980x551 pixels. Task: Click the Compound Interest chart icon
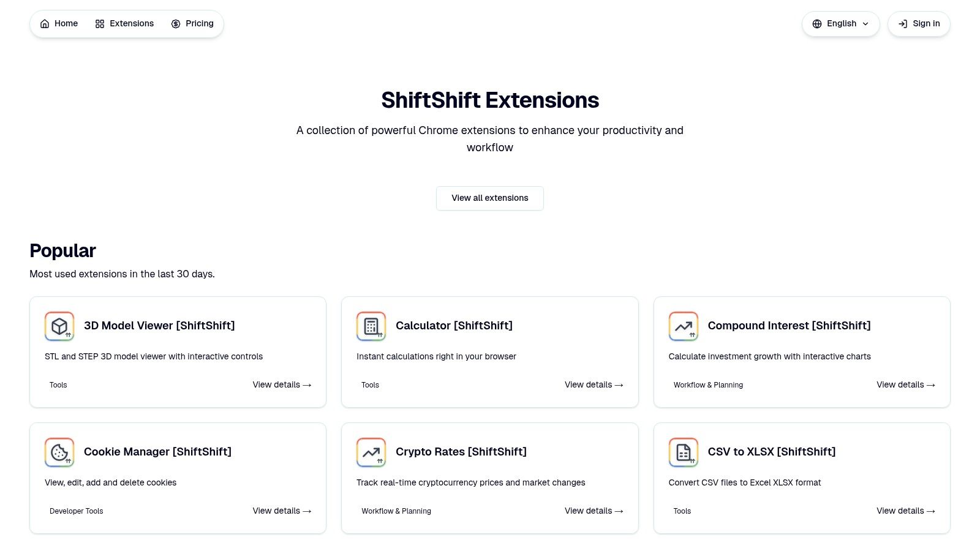(x=683, y=326)
